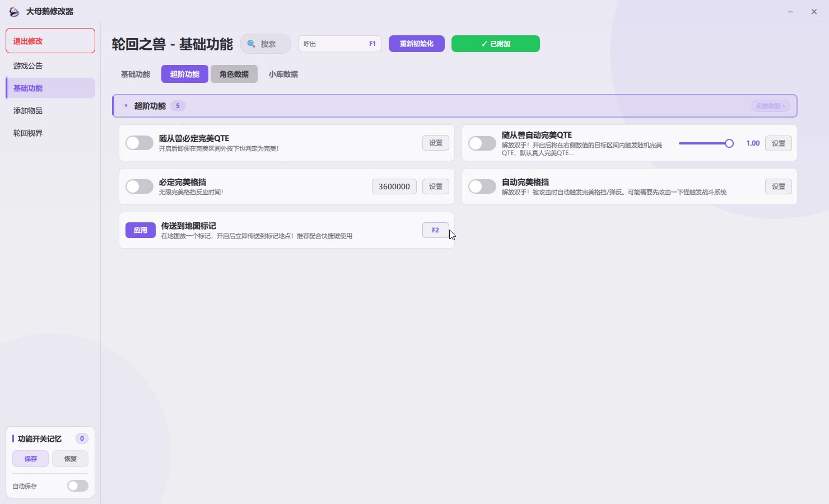Click the 退出修改 button
The image size is (829, 504).
pos(50,41)
